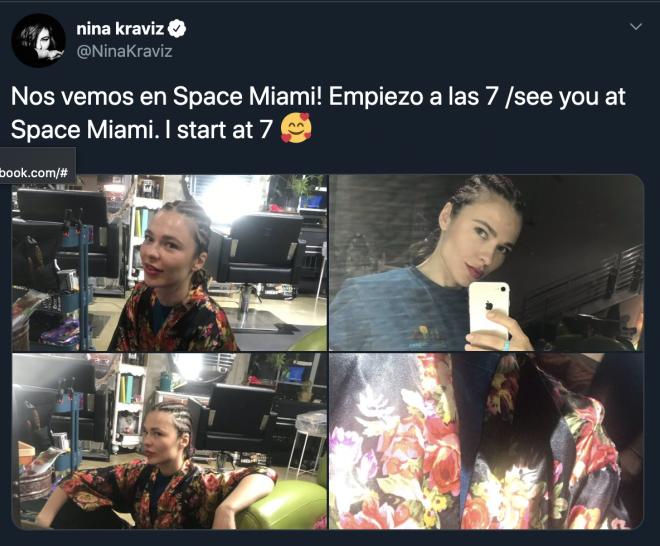Screen dimensions: 660x546
Task: Expand the tweet options chevron
Action: [x=636, y=27]
